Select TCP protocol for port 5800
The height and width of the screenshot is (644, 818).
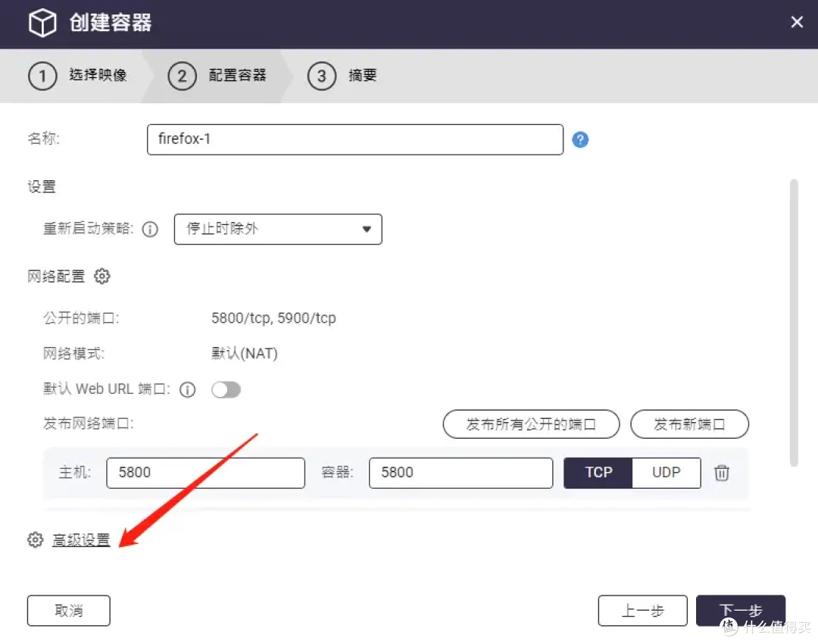click(x=598, y=473)
